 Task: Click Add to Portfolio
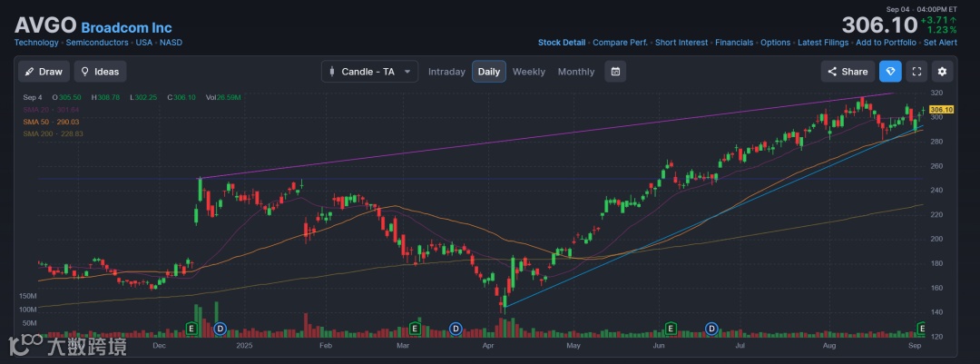(x=886, y=43)
